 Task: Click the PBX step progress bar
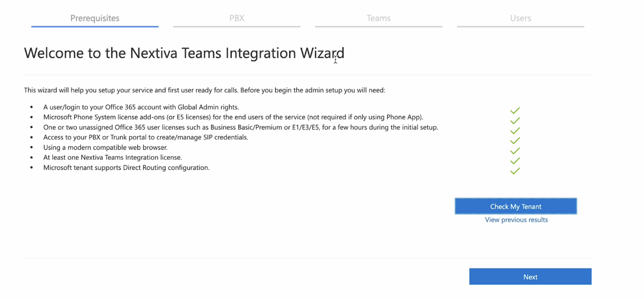click(237, 26)
